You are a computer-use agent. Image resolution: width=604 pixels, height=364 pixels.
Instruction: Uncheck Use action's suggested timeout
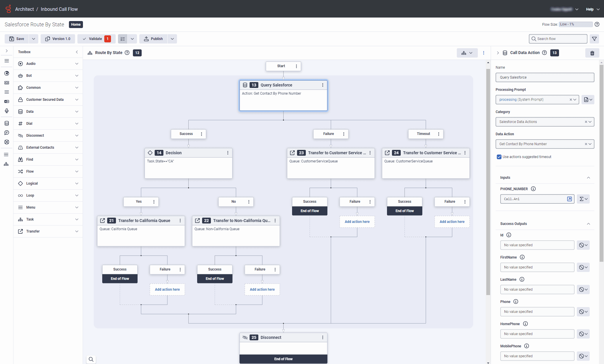point(499,157)
